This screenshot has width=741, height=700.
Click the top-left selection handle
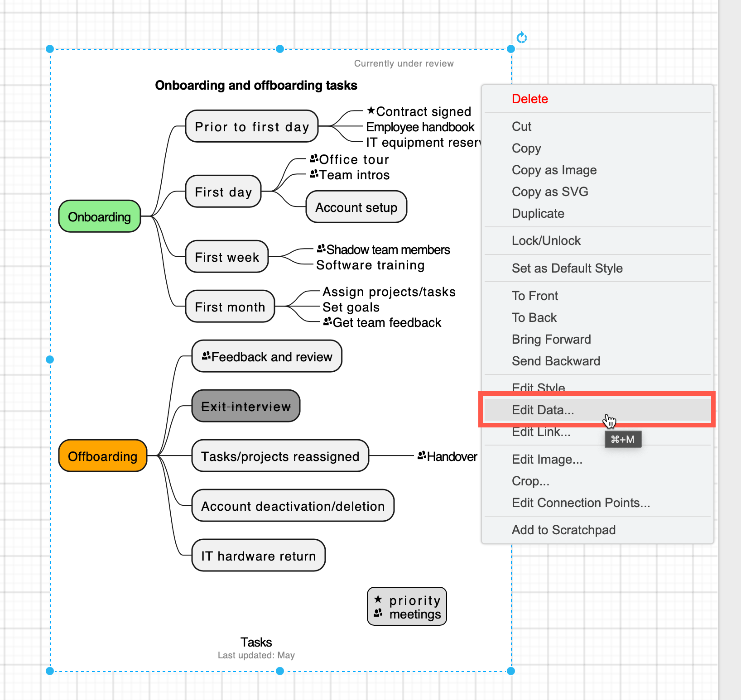pyautogui.click(x=50, y=49)
